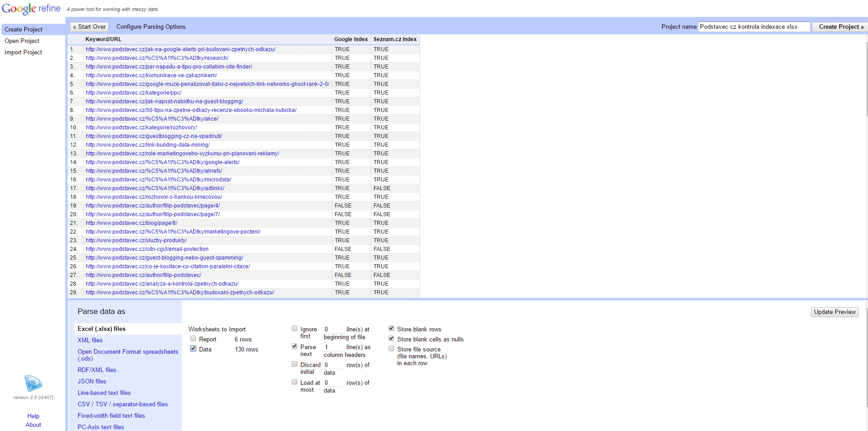Screen dimensions: 868x431
Task: Select XML files parser
Action: [x=90, y=340]
